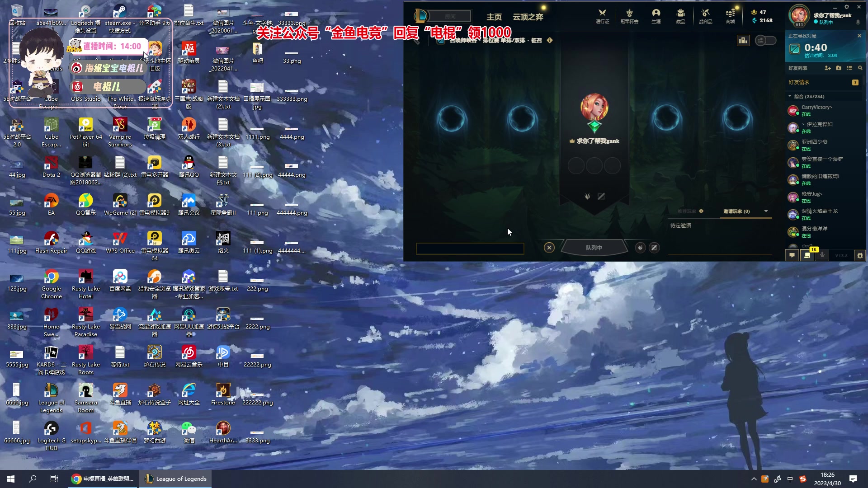This screenshot has height=488, width=868.
Task: Open 好友请求 friend requests row
Action: pos(824,82)
